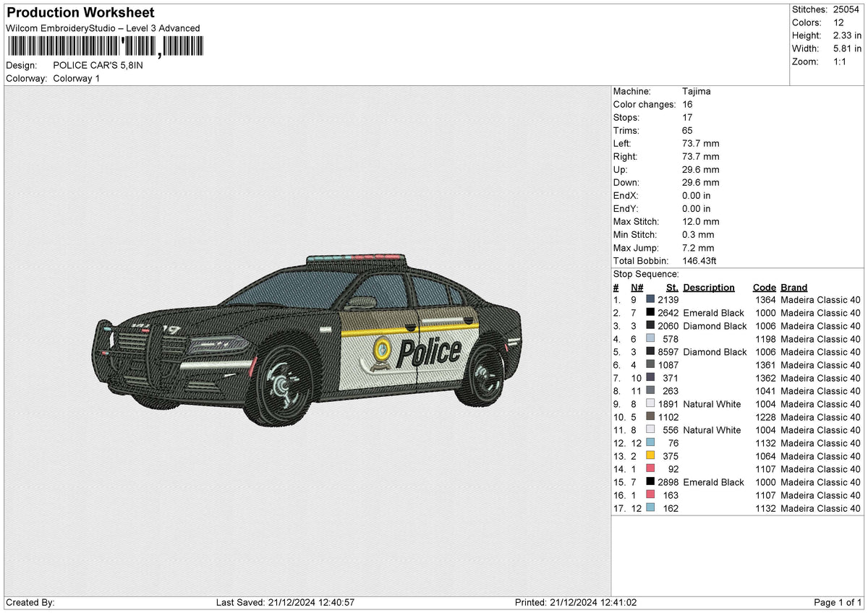The height and width of the screenshot is (613, 868).
Task: Click the swatch for stop 8, code 1041
Action: 650,390
